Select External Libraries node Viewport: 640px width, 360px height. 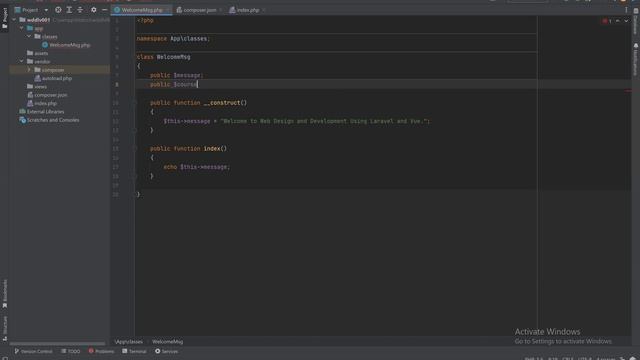coord(42,111)
